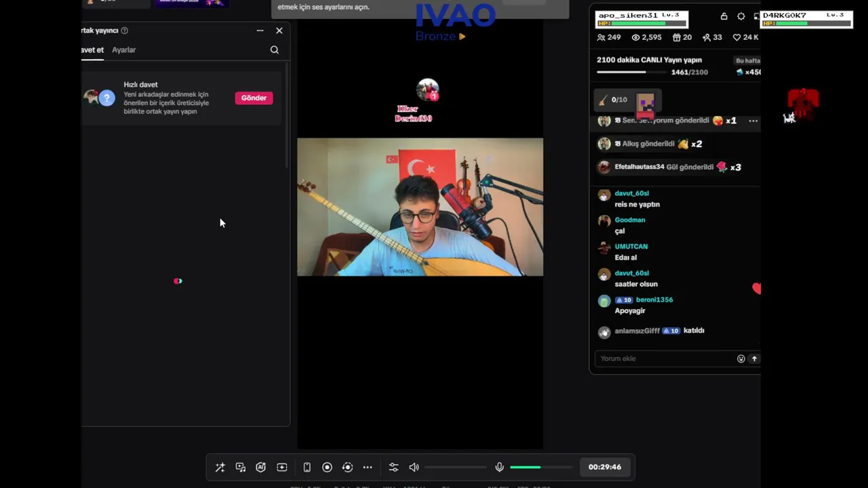Minimize the co-host panel
Viewport: 868px width, 488px height.
click(260, 30)
